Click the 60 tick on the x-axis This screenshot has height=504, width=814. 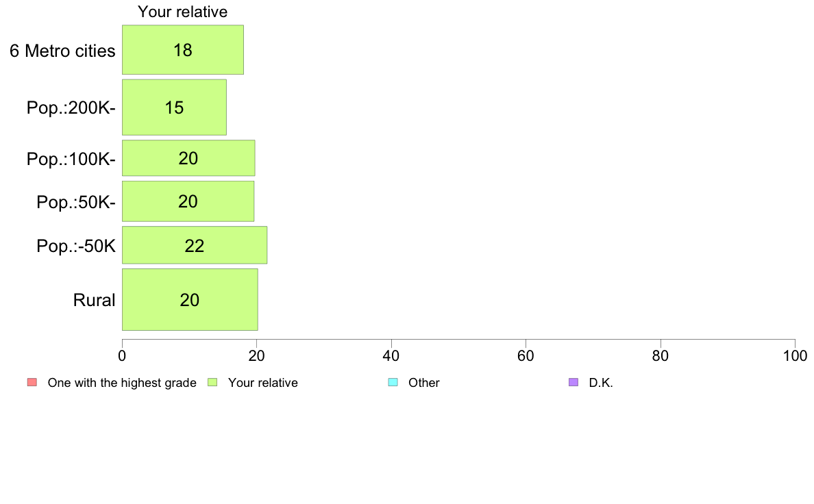point(526,355)
